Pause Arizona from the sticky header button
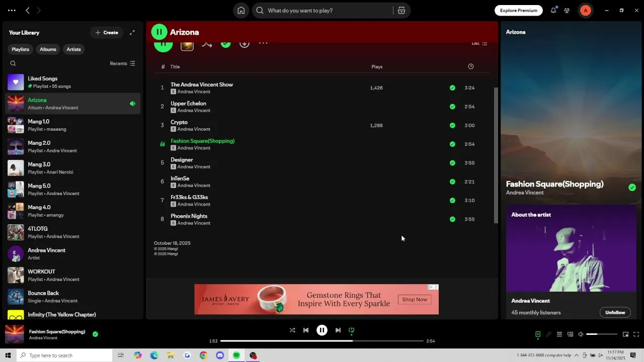The image size is (644, 362). 159,32
